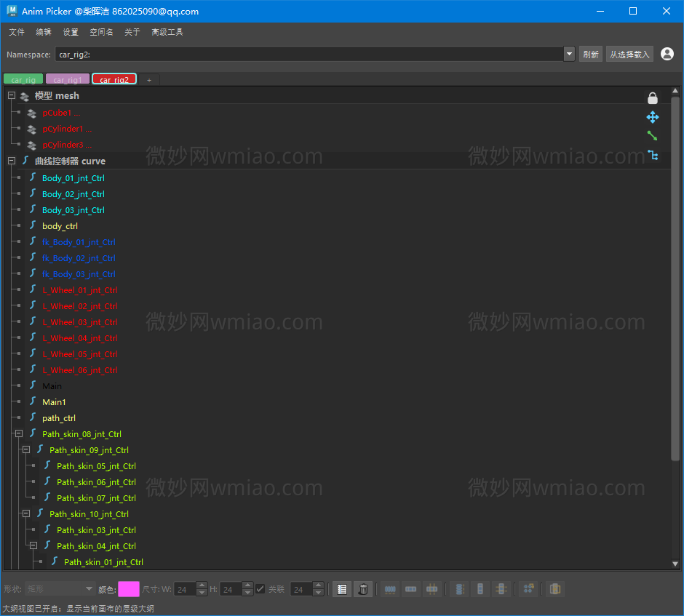
Task: Click the curve icon beside Body_01_jnt_Ctrl
Action: click(x=33, y=177)
